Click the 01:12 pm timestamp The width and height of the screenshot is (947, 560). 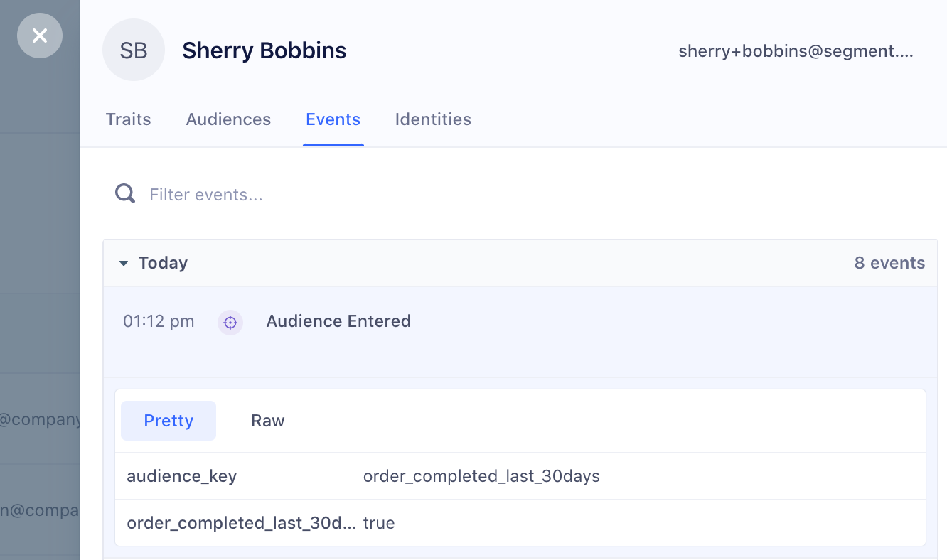click(158, 321)
